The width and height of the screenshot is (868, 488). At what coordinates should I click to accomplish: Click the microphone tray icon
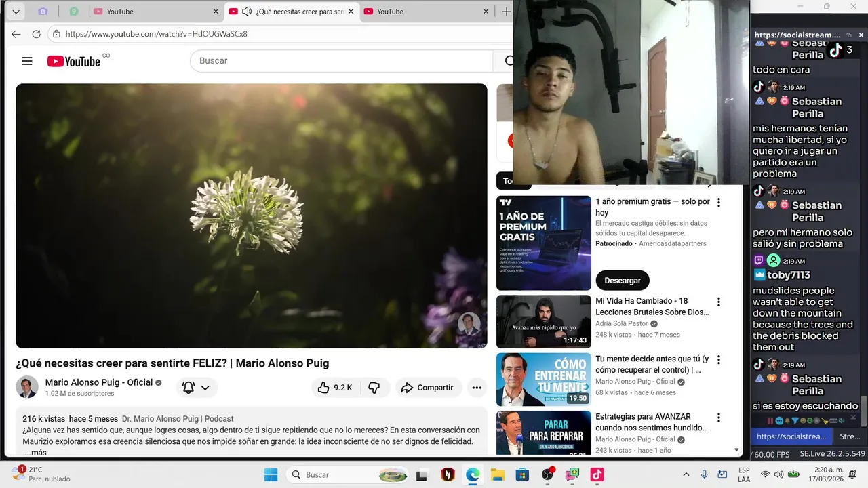pos(705,474)
